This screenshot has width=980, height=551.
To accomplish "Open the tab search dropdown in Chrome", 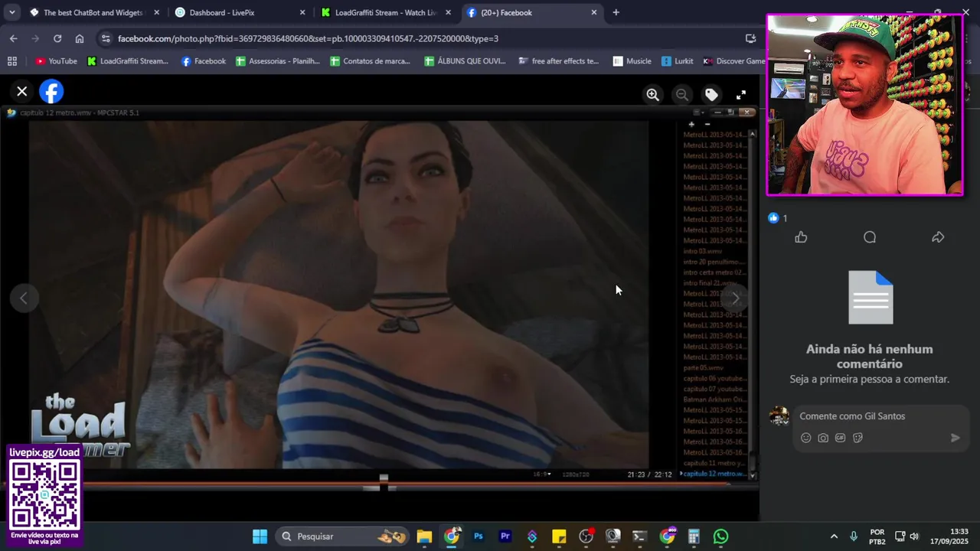I will pyautogui.click(x=12, y=12).
